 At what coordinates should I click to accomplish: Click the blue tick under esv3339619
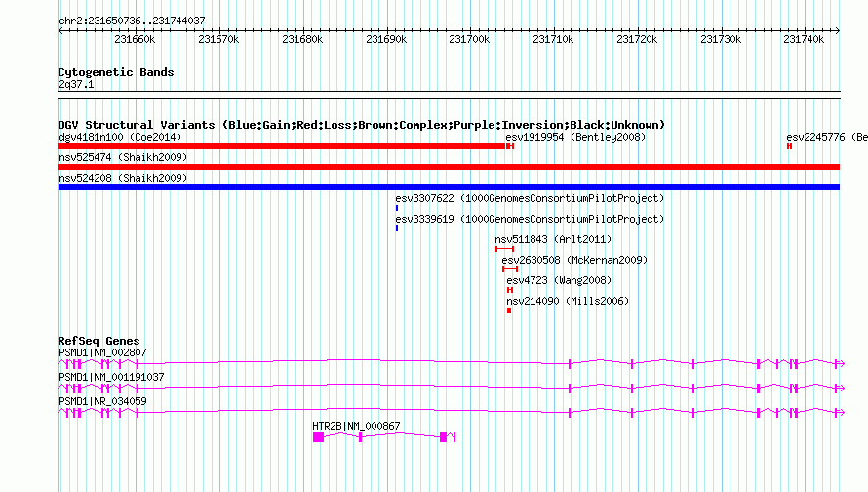pyautogui.click(x=397, y=228)
